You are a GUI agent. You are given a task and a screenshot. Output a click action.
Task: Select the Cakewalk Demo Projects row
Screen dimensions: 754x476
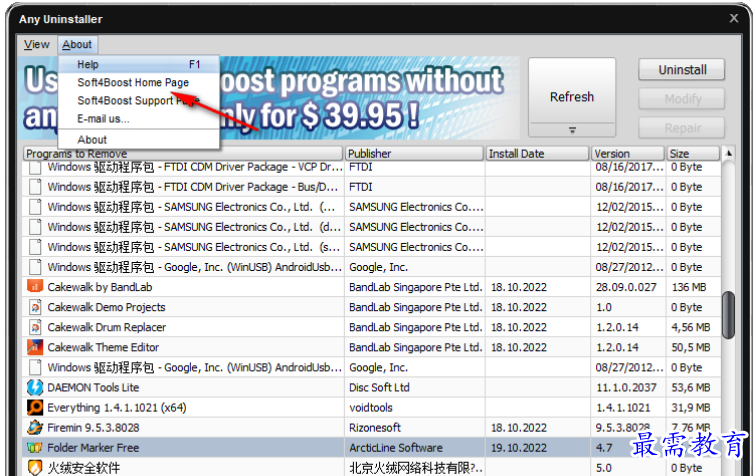point(372,307)
